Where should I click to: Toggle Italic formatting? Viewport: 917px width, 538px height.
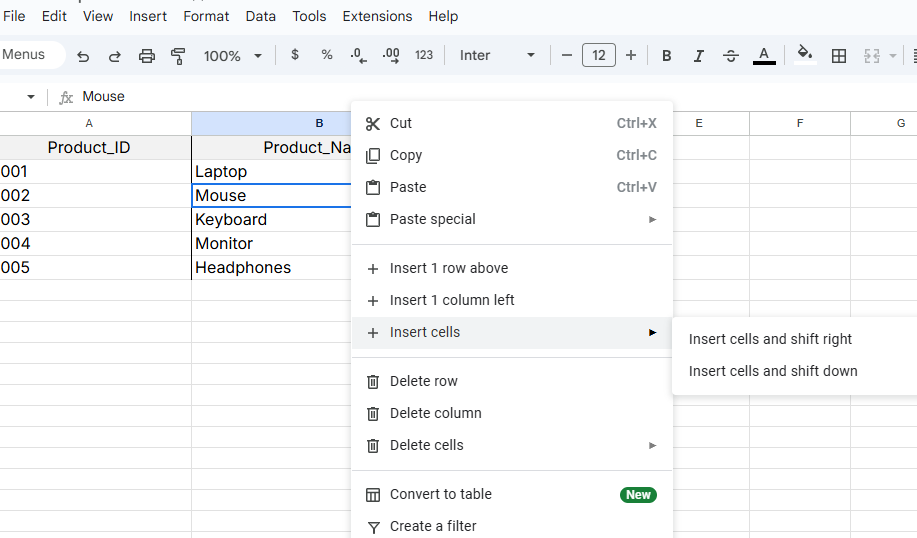coord(698,56)
